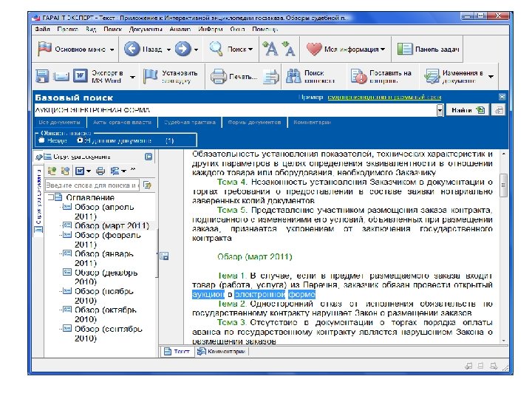The image size is (532, 399).
Task: Open the Файл menu
Action: pyautogui.click(x=42, y=29)
